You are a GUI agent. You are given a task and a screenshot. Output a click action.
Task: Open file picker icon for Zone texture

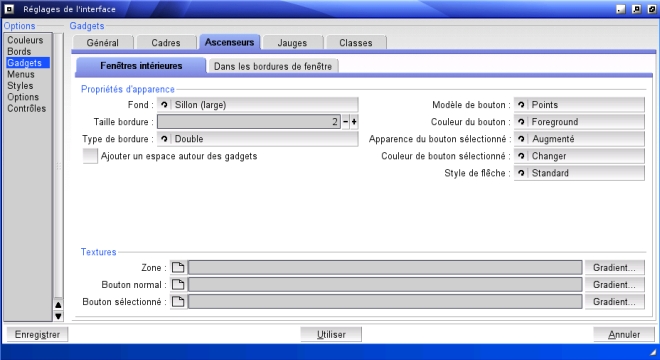tap(178, 267)
